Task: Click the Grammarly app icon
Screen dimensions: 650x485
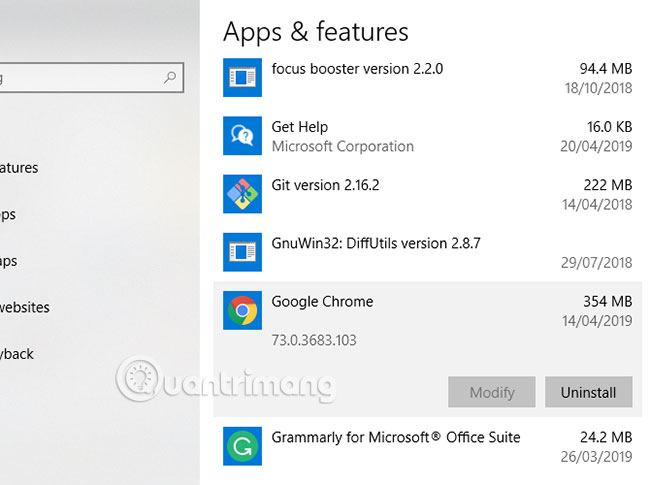Action: [x=242, y=446]
